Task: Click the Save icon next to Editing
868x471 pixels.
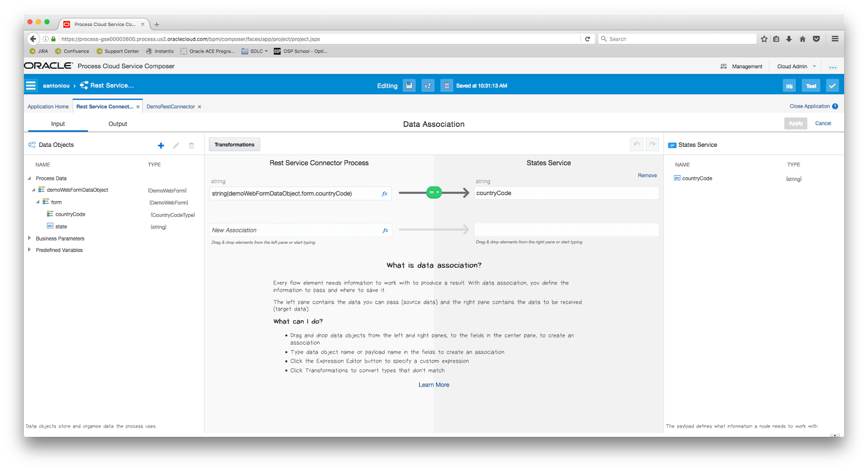Action: tap(410, 86)
